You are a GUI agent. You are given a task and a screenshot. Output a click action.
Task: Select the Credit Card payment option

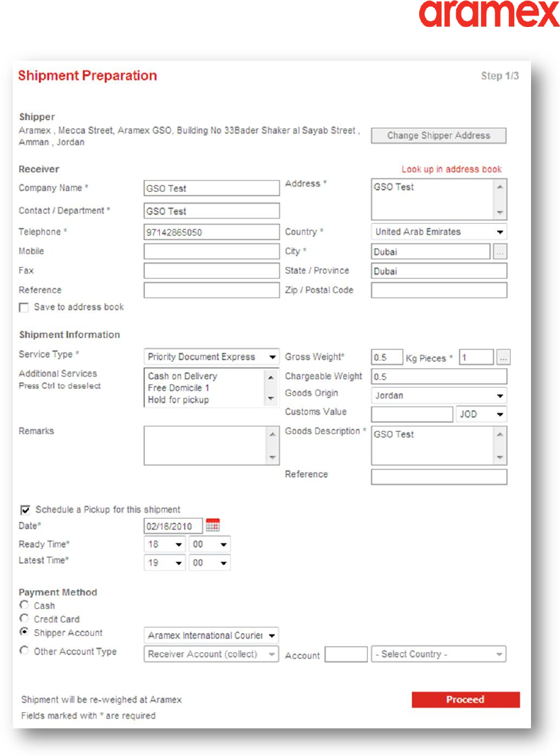tap(24, 618)
